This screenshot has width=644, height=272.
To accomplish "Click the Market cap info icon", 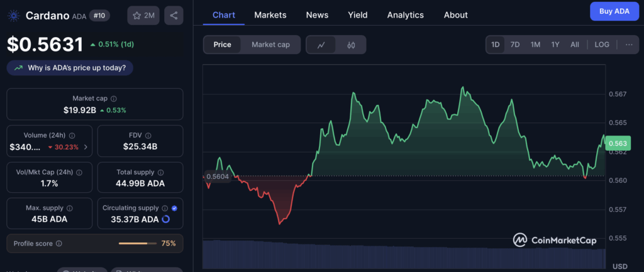I will click(x=114, y=99).
